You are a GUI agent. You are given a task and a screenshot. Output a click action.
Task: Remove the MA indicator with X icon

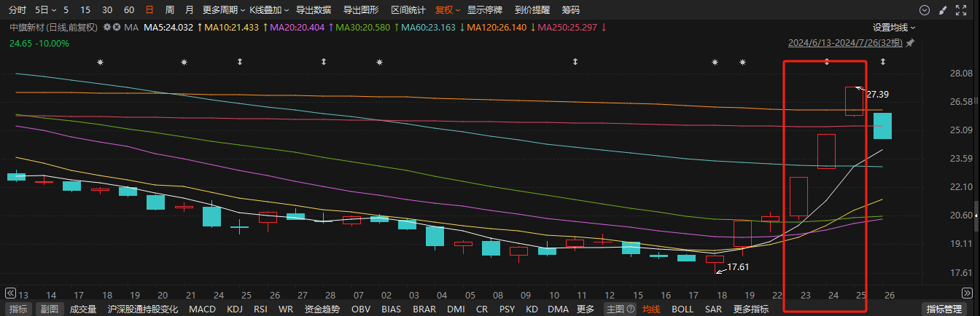click(x=117, y=27)
